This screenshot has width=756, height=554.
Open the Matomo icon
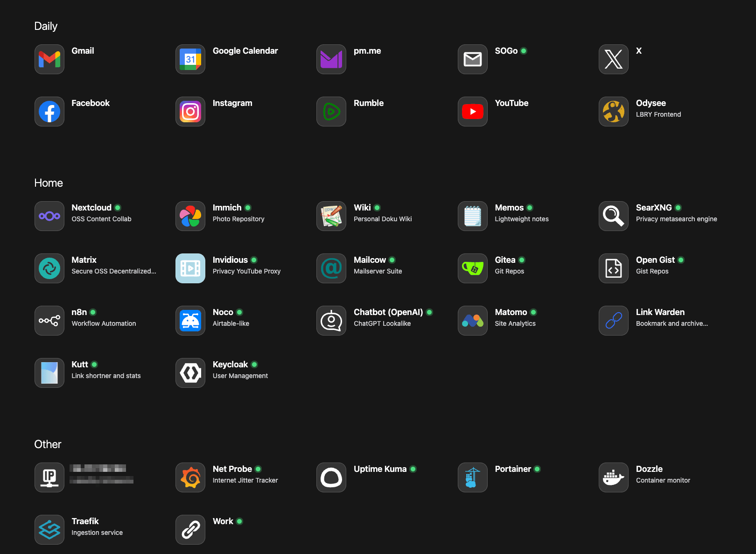point(473,321)
